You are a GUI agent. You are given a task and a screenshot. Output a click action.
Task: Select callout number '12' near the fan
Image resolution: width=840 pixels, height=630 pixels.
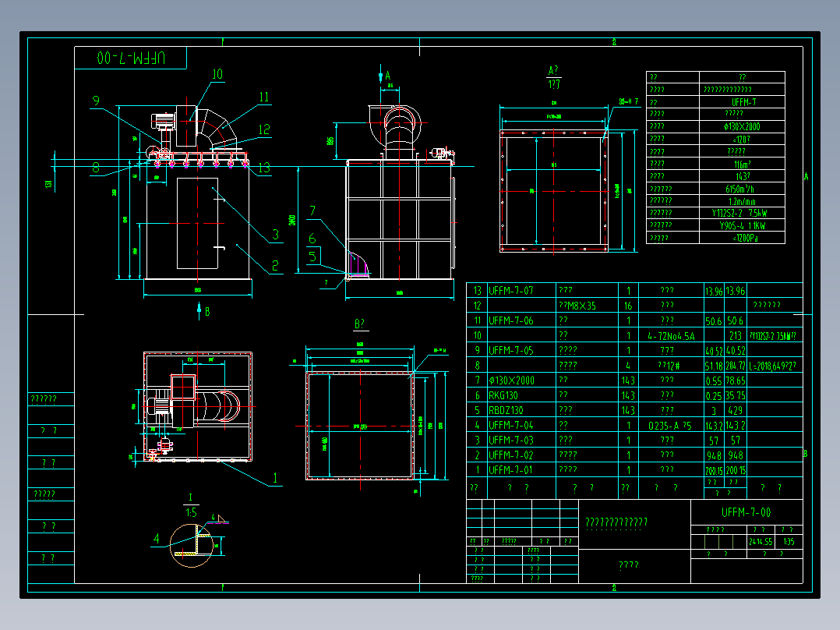(x=264, y=129)
